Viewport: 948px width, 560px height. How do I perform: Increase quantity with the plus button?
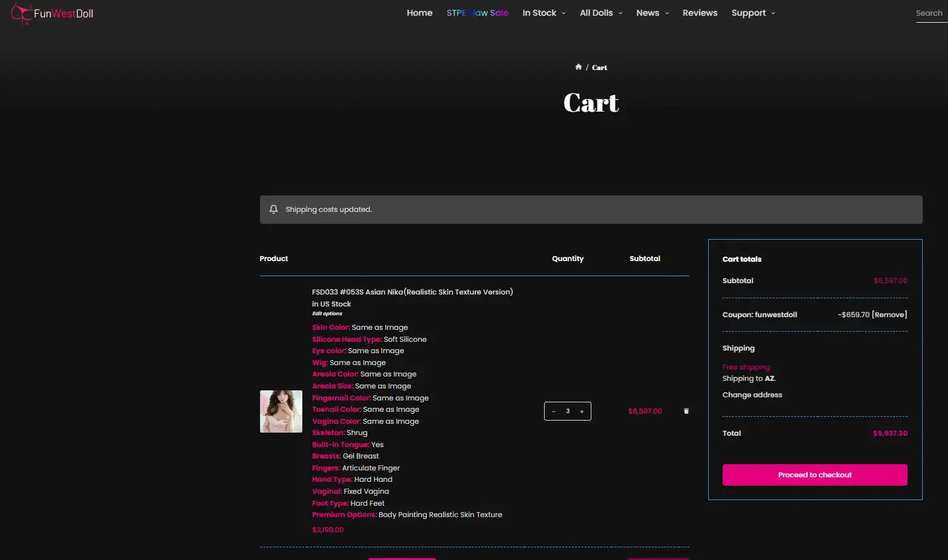pos(582,411)
